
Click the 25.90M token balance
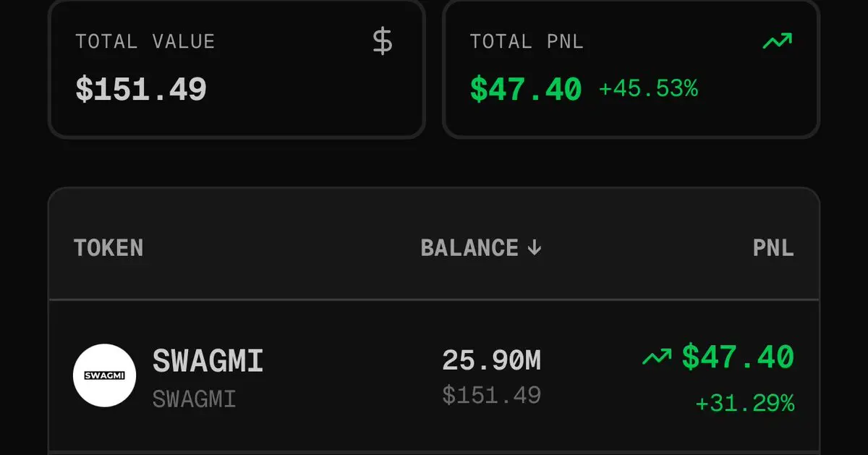tap(491, 360)
